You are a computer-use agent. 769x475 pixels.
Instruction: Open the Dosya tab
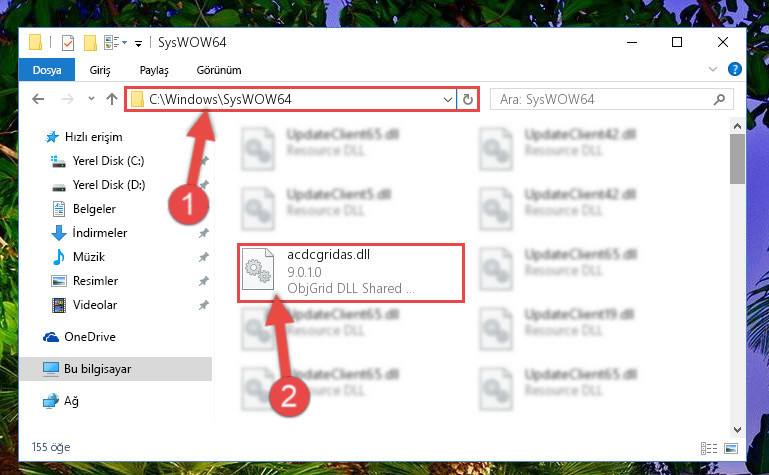pyautogui.click(x=47, y=70)
